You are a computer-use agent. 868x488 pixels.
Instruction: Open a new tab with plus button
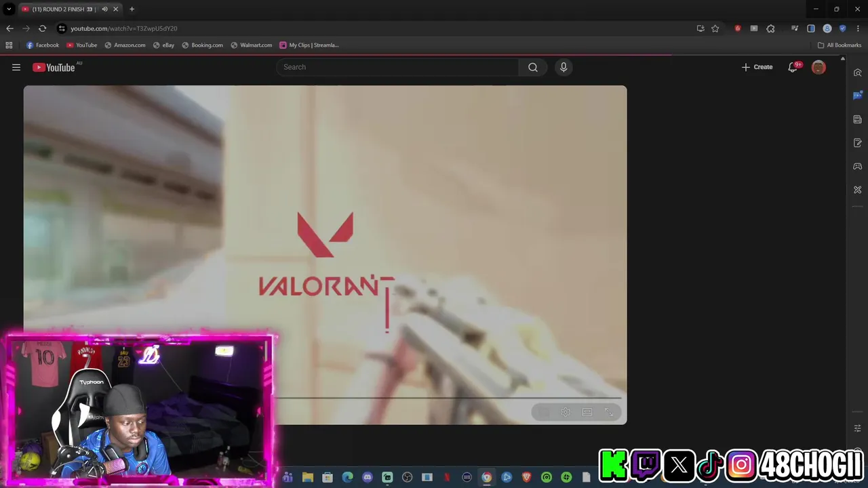132,9
